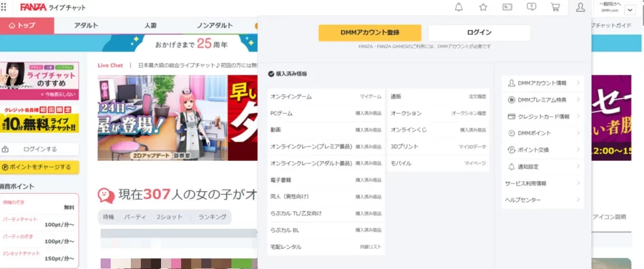The image size is (644, 269).
Task: Open PCゲーム purchased items row
Action: coord(326,113)
